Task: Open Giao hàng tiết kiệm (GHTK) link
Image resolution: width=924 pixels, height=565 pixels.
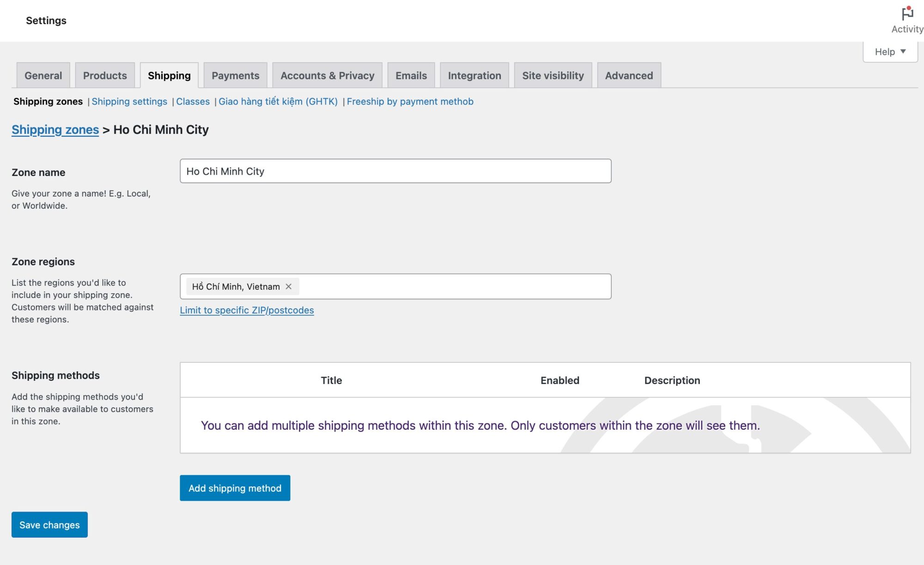Action: [x=278, y=101]
